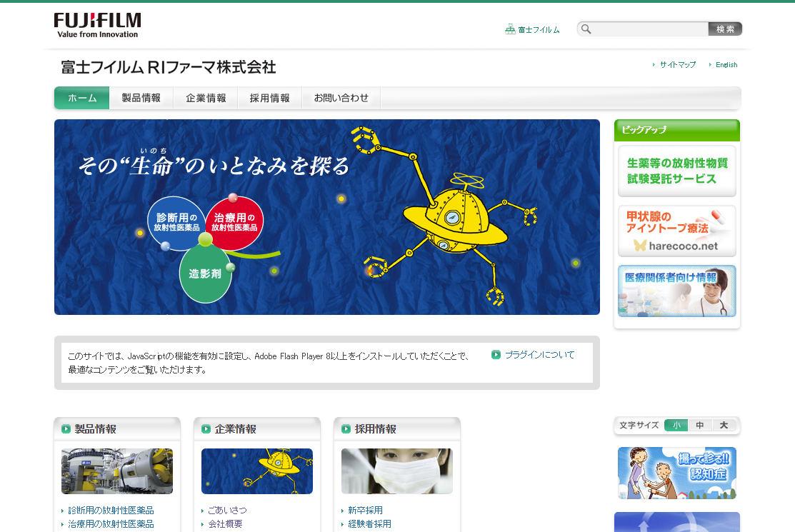Image resolution: width=795 pixels, height=532 pixels.
Task: Click green arrow icon beside 企業情報 heading
Action: 206,428
